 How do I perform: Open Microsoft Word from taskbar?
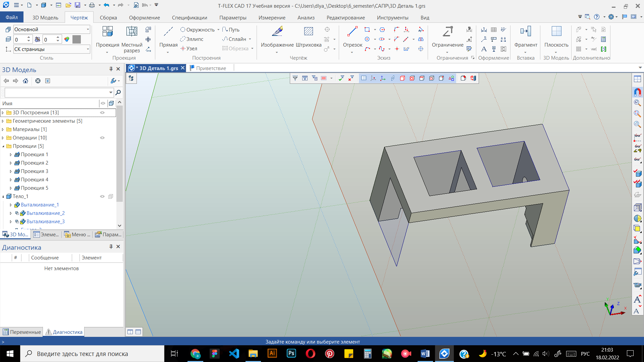pos(425,354)
